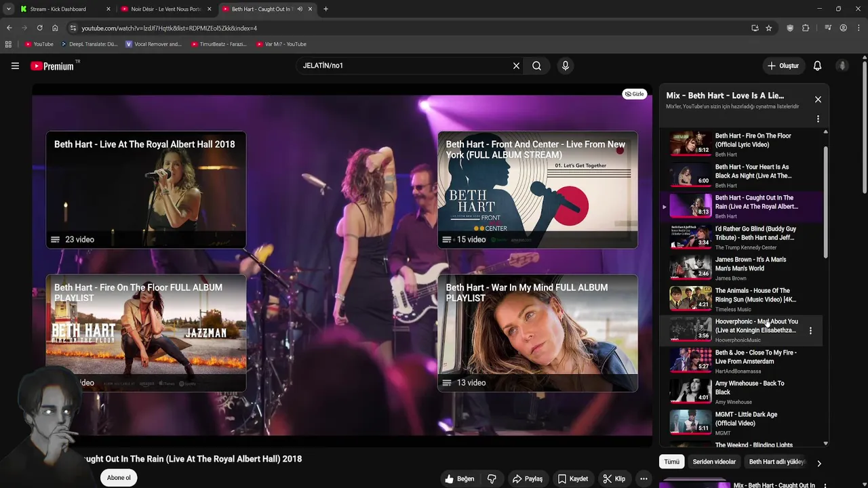Play I'd Rather Go Blind tribute video
Image resolution: width=868 pixels, height=488 pixels.
[741, 238]
